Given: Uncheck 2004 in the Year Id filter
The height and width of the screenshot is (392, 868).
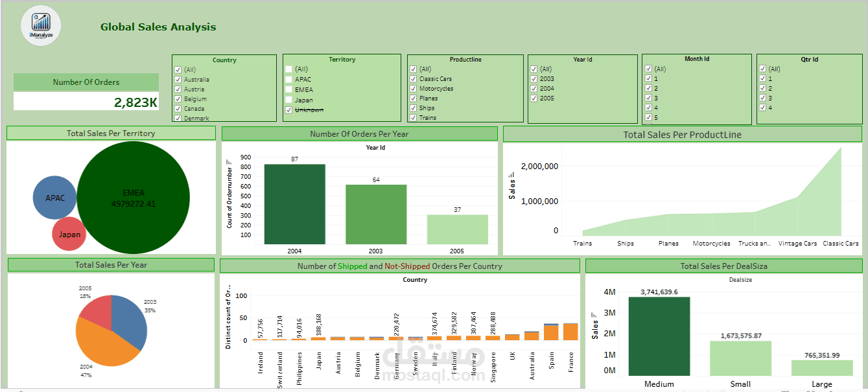Looking at the screenshot, I should pyautogui.click(x=534, y=88).
